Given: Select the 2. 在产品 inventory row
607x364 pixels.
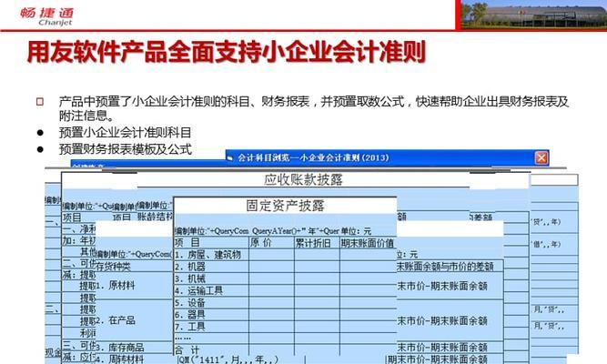Looking at the screenshot, I should 133,320.
